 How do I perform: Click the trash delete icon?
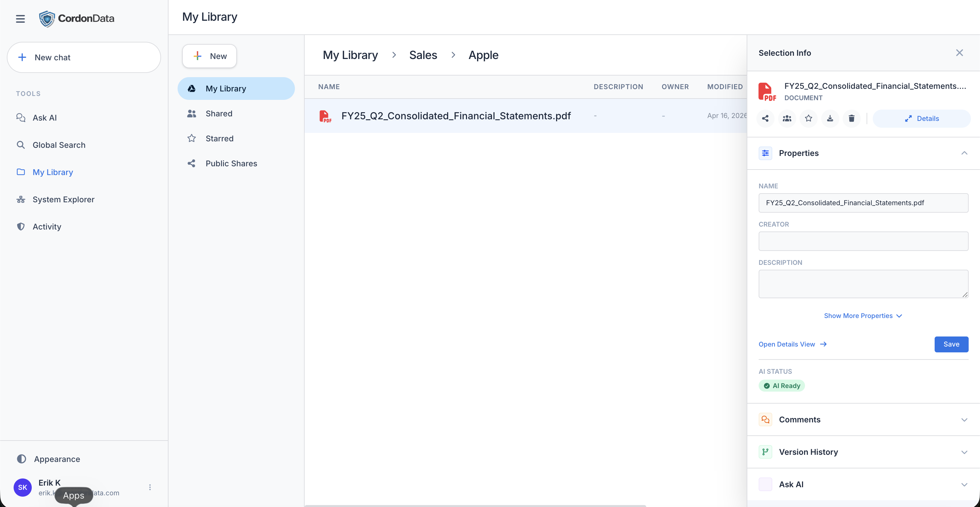point(851,118)
